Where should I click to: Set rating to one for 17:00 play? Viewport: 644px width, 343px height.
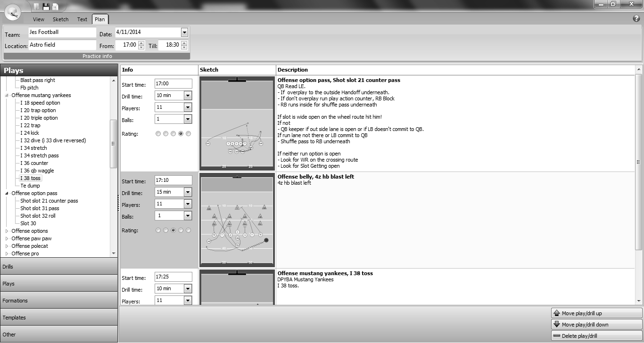[158, 134]
